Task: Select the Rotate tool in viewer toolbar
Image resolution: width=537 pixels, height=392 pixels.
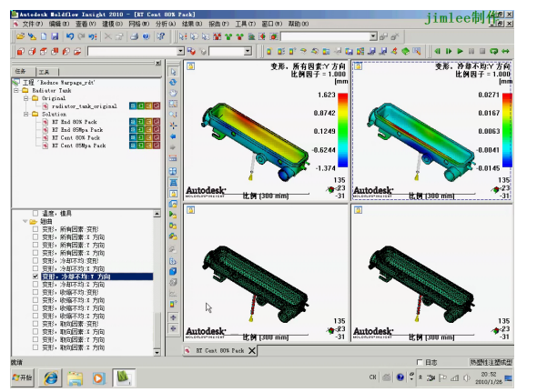Action: pos(173,83)
